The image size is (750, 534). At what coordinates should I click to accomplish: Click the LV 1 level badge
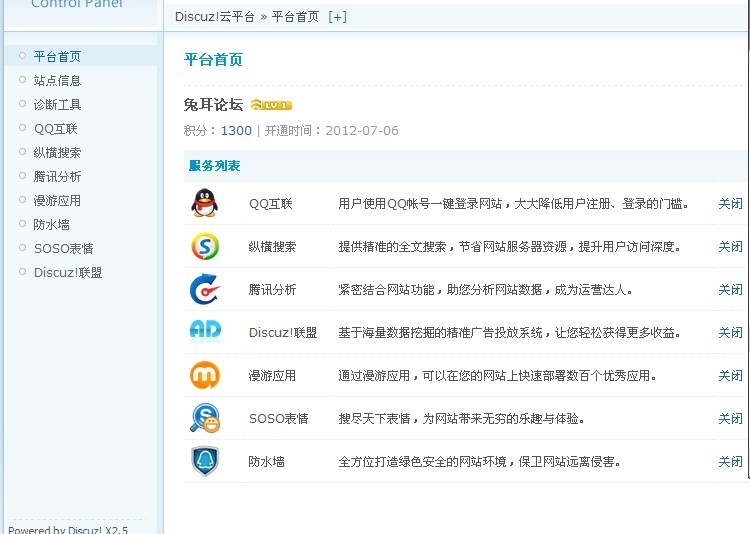click(271, 105)
